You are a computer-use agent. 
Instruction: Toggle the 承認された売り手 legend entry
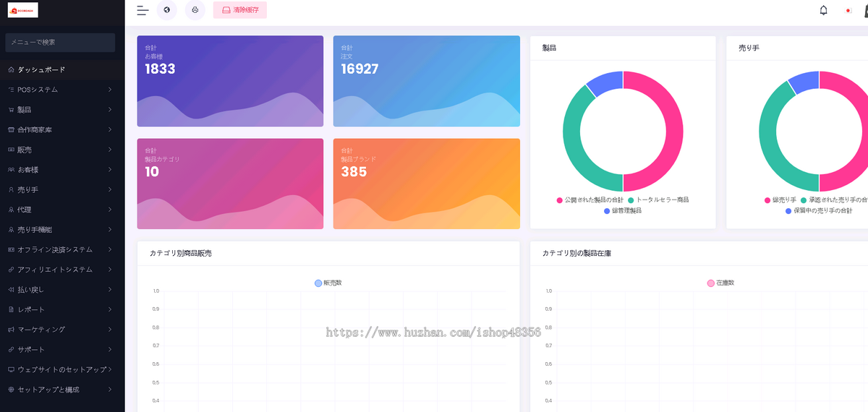(x=834, y=199)
